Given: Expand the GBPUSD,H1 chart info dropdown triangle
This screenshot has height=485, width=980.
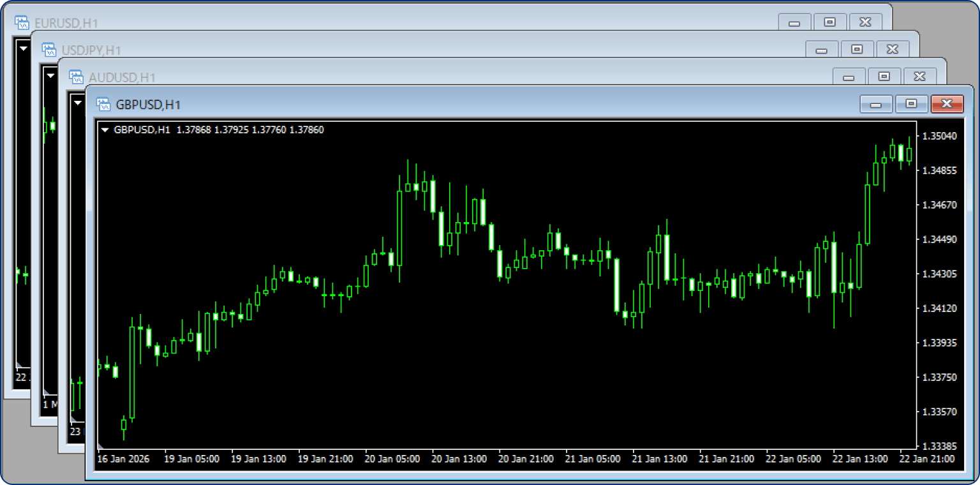Looking at the screenshot, I should click(x=105, y=130).
